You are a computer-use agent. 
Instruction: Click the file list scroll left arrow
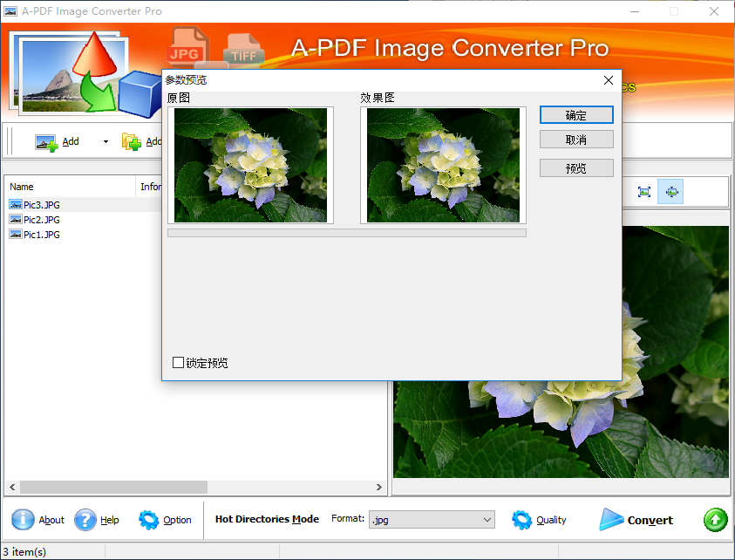pos(12,488)
